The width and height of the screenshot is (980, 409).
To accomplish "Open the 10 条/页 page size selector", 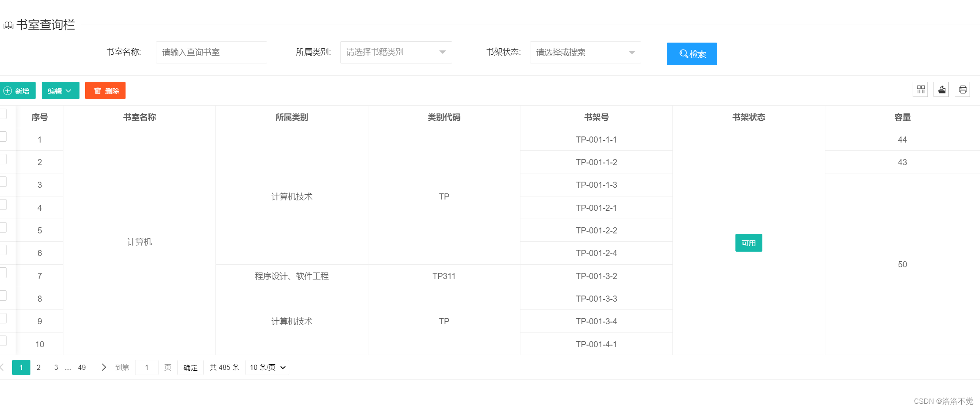I will [x=267, y=367].
